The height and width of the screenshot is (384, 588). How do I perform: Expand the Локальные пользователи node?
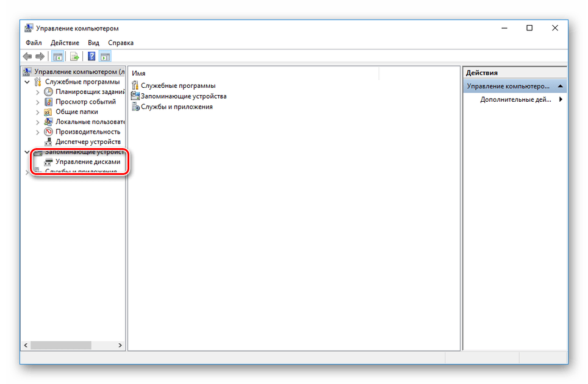[37, 122]
